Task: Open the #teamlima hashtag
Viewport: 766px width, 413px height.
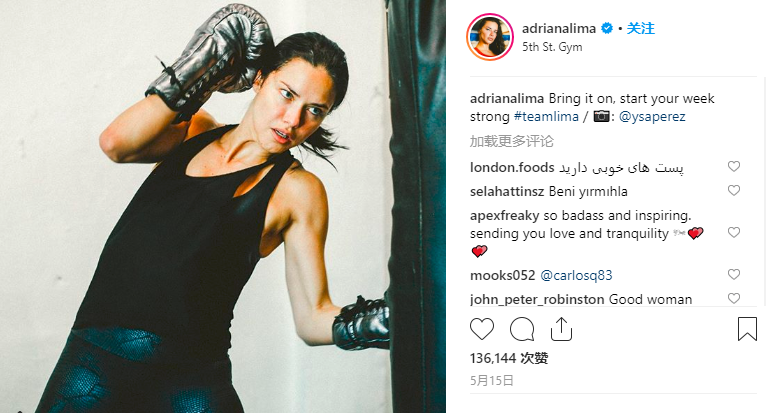Action: pyautogui.click(x=546, y=116)
